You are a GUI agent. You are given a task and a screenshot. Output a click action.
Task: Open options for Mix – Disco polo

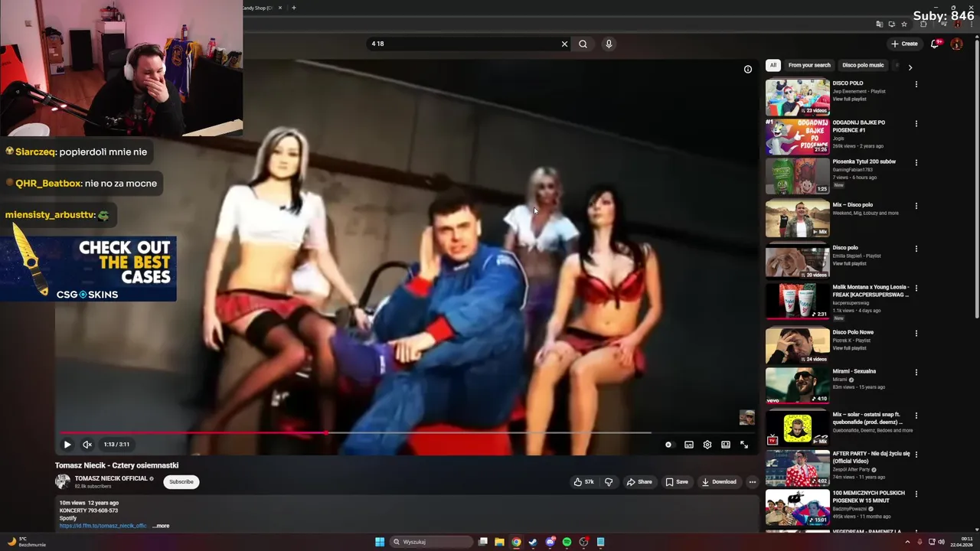(x=916, y=206)
